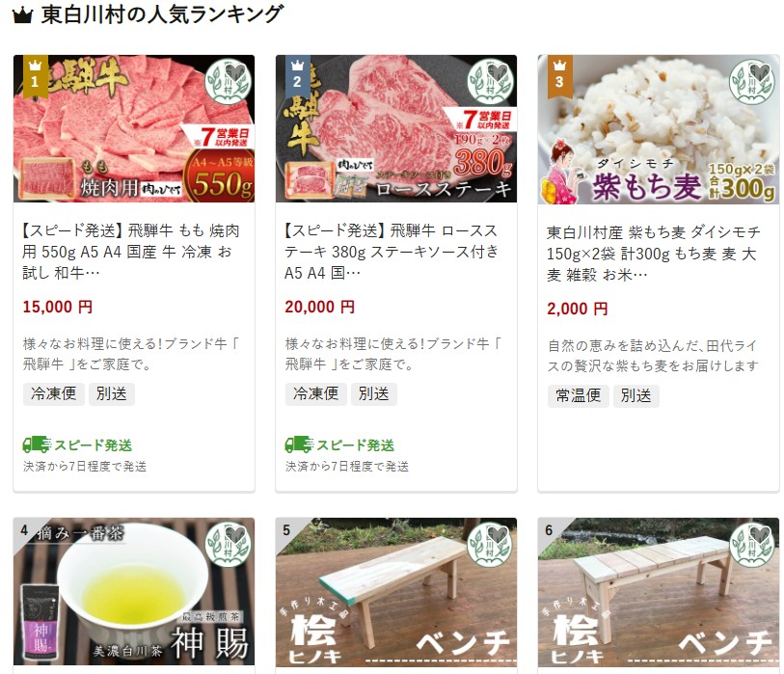Click the crown icon beside the ranking heading

click(x=22, y=15)
